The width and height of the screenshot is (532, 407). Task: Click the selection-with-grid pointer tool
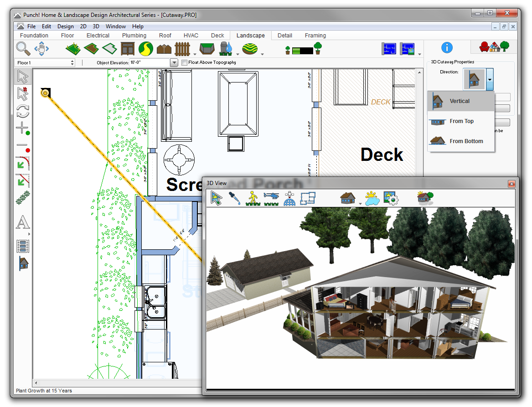click(23, 94)
